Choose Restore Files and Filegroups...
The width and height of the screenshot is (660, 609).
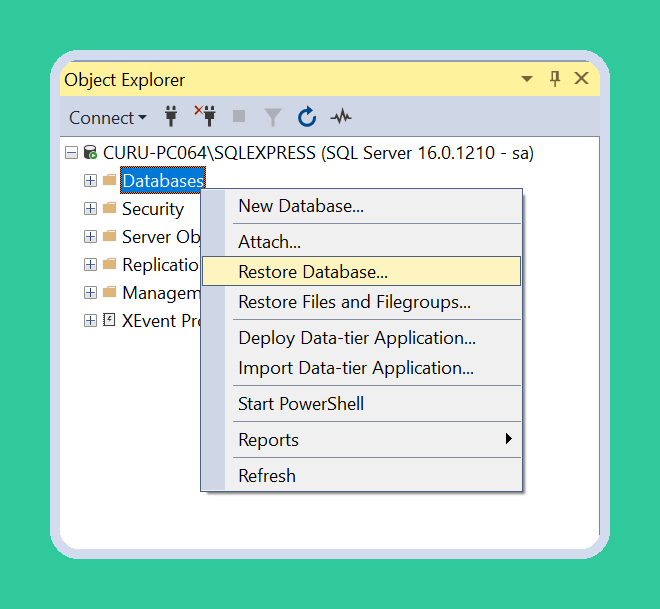point(362,302)
